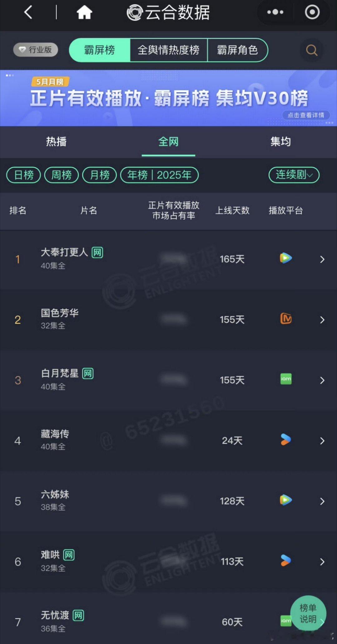337x644 pixels.
Task: Select the 日榜 filter pill
Action: pyautogui.click(x=24, y=175)
